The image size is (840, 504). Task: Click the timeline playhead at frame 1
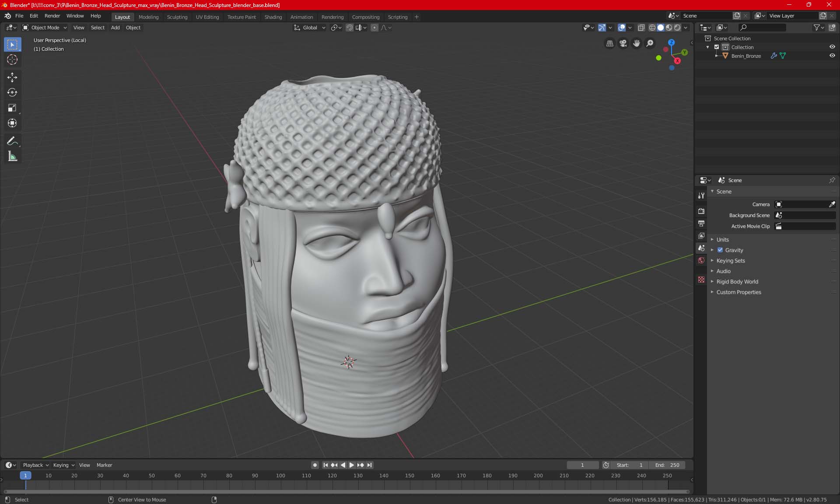tap(25, 476)
